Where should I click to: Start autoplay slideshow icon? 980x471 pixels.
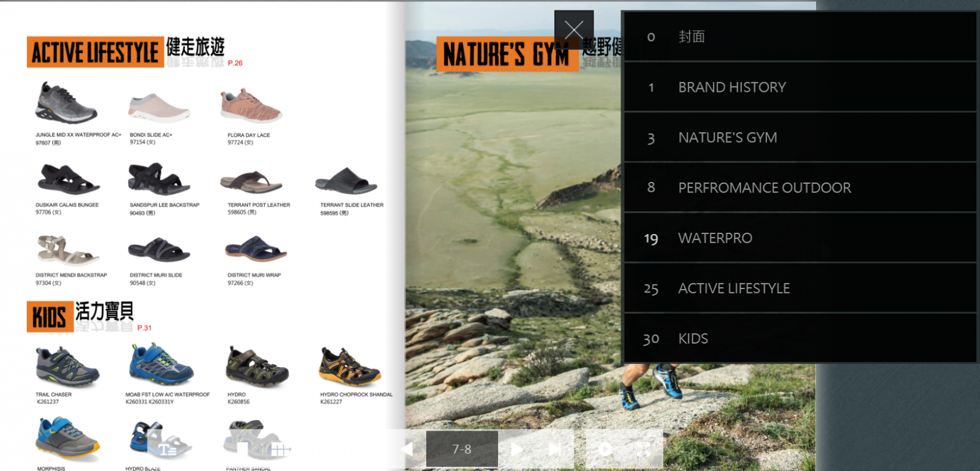tap(605, 450)
